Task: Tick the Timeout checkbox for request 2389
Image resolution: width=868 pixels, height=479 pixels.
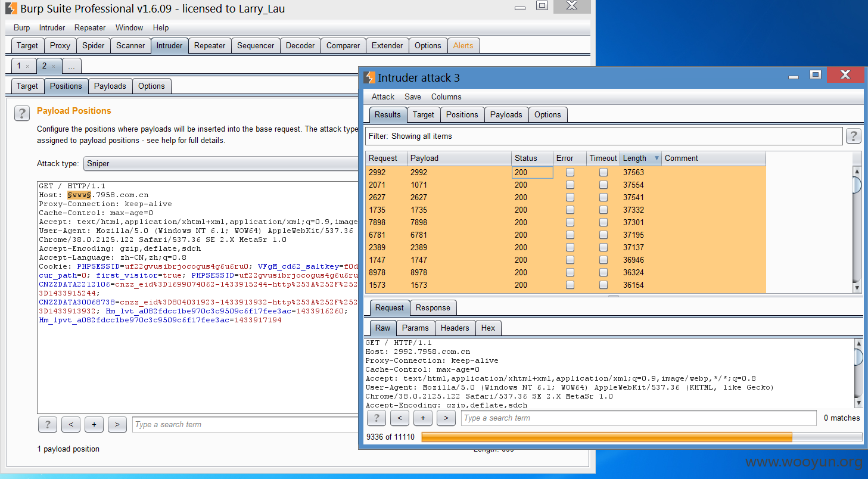Action: coord(603,247)
